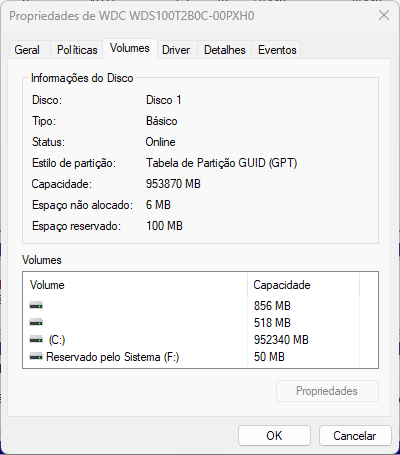Click the drive icon of the 518 MB volume
The width and height of the screenshot is (400, 455).
(x=36, y=322)
